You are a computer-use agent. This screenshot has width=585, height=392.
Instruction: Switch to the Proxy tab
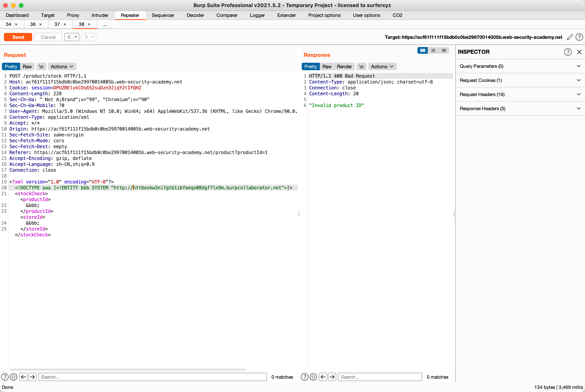tap(73, 15)
